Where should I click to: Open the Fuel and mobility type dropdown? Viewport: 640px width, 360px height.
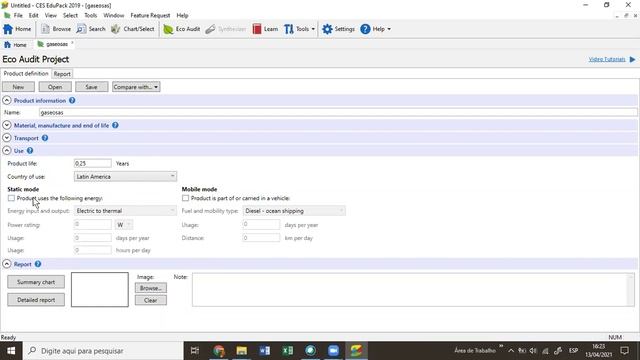pos(294,211)
